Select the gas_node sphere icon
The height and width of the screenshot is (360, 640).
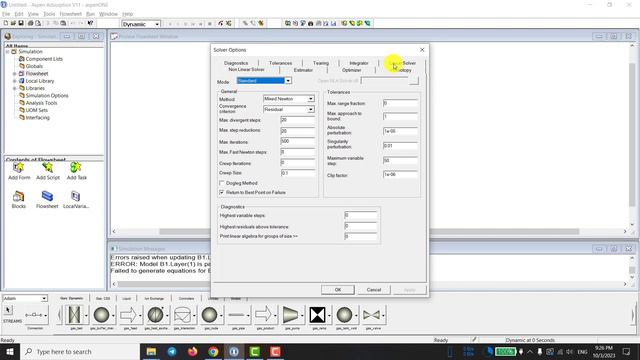tap(209, 315)
